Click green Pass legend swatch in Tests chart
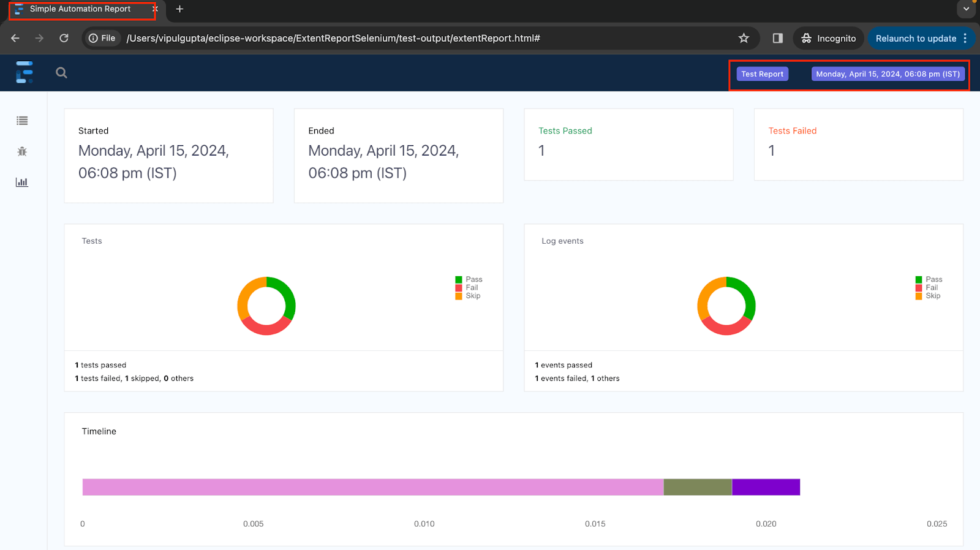980x550 pixels. [x=459, y=280]
